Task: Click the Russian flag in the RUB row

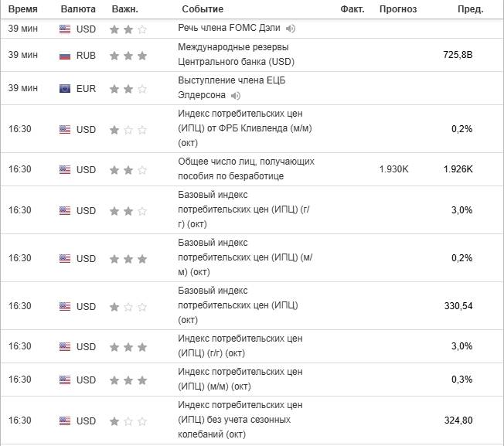Action: point(65,56)
